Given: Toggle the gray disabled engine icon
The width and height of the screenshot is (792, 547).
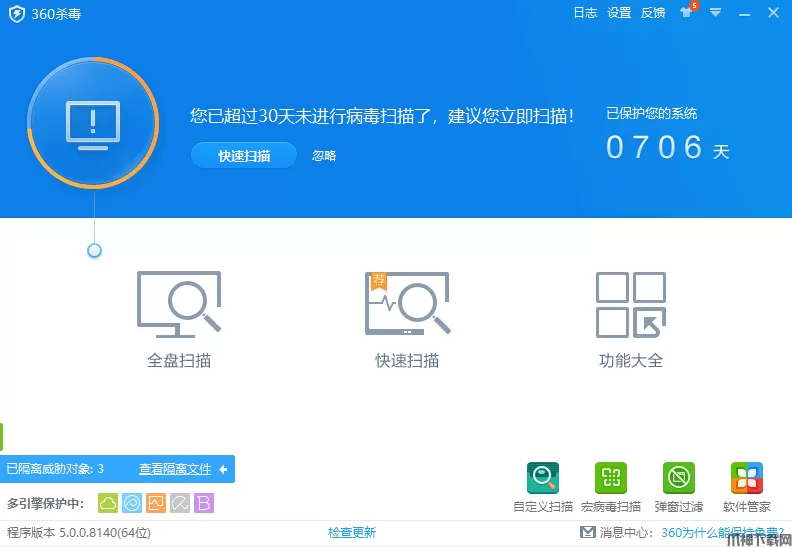Looking at the screenshot, I should (180, 503).
